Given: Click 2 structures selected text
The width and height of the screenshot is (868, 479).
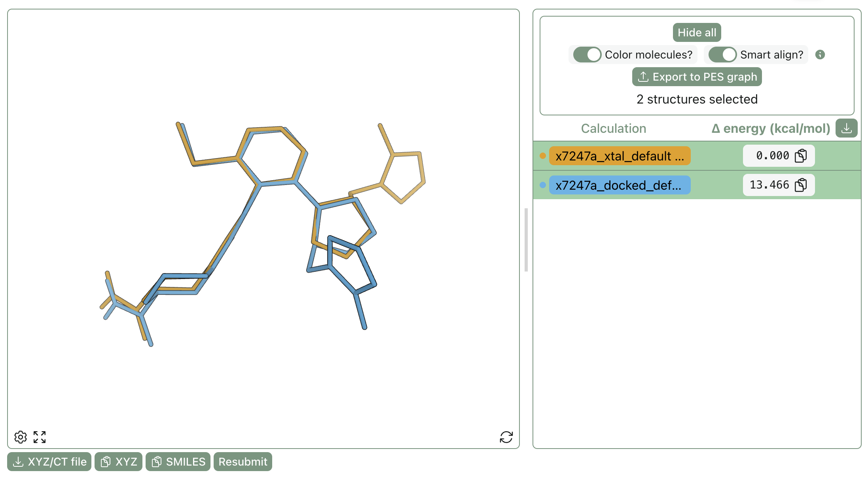Looking at the screenshot, I should click(x=697, y=99).
